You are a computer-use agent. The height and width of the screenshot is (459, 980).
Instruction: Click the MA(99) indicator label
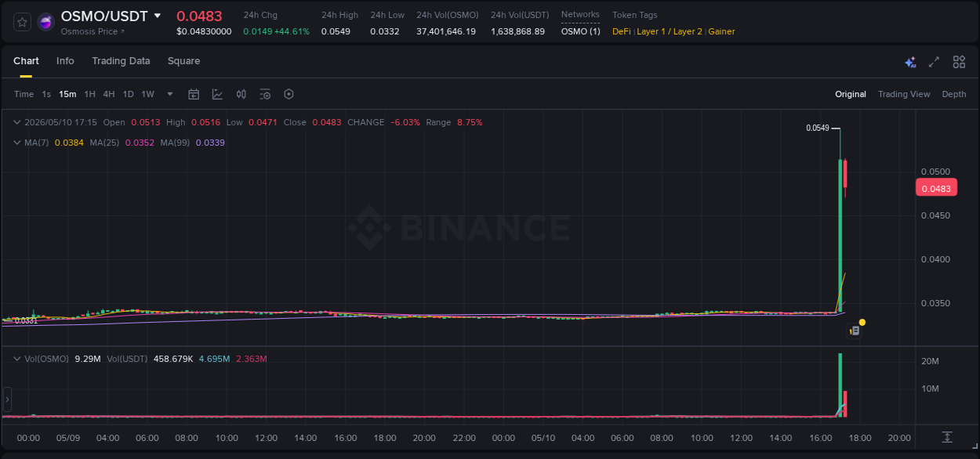(176, 143)
